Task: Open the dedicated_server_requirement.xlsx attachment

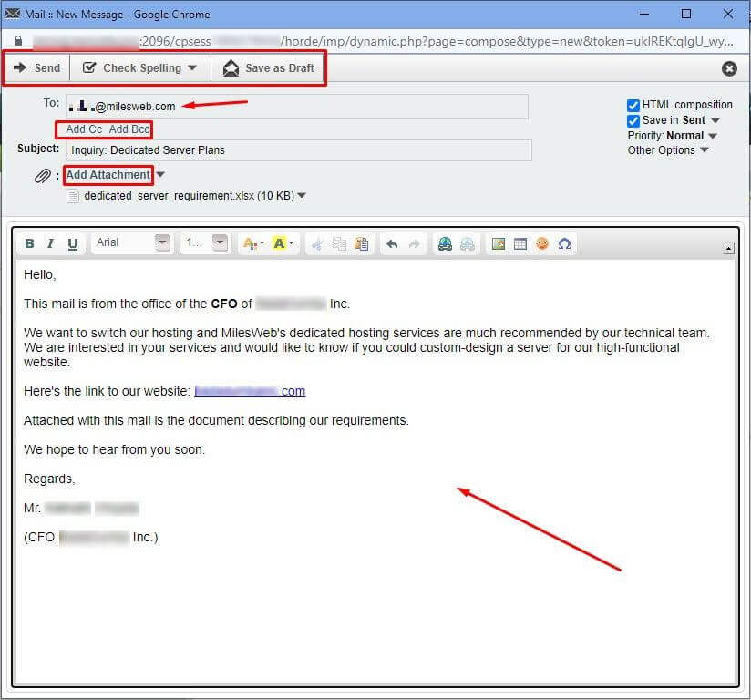Action: (x=189, y=196)
